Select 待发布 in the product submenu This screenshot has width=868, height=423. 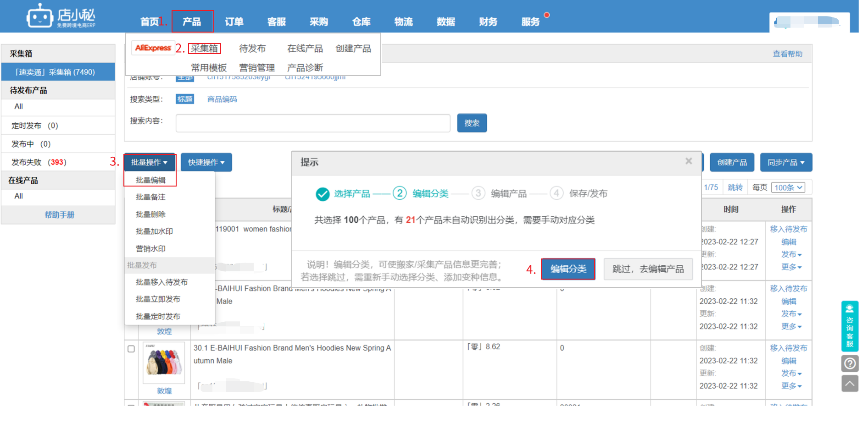pyautogui.click(x=252, y=48)
